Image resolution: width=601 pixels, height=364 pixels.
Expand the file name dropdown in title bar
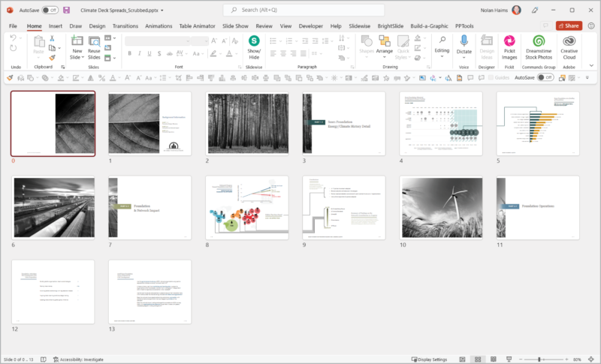pyautogui.click(x=162, y=11)
